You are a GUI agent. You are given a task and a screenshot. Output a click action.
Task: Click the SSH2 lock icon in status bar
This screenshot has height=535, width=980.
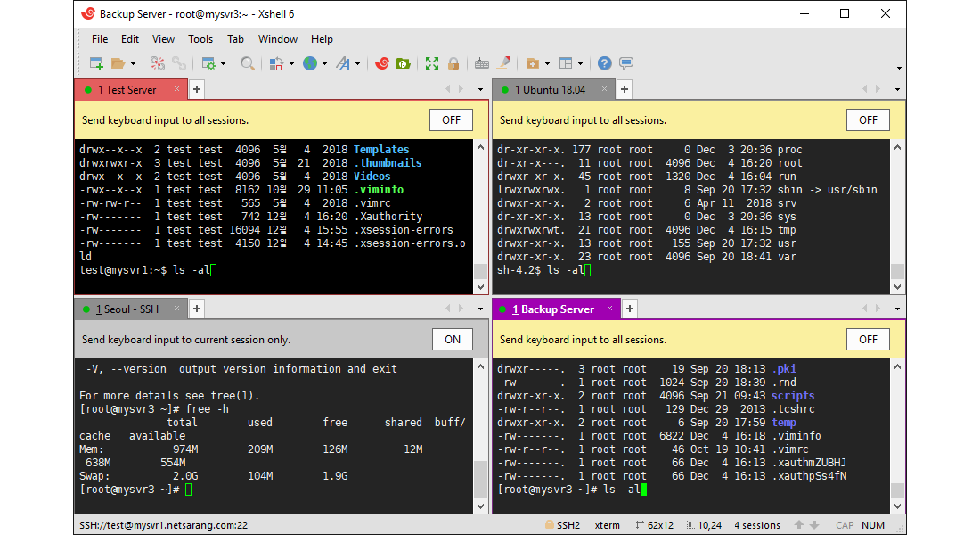550,525
